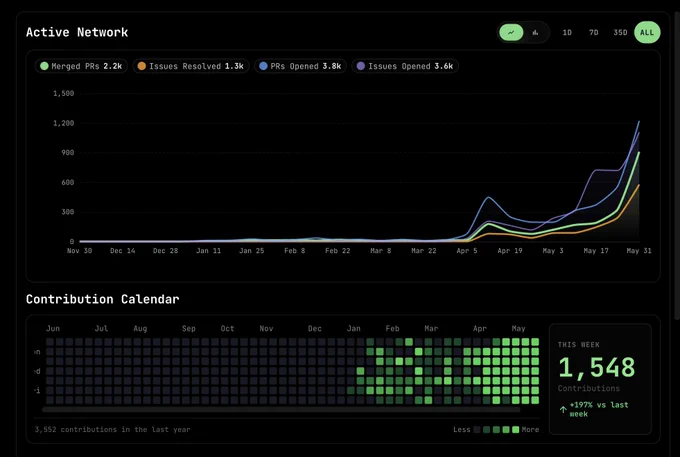Click the Dec month label in calendar
The height and width of the screenshot is (457, 680).
[x=315, y=329]
